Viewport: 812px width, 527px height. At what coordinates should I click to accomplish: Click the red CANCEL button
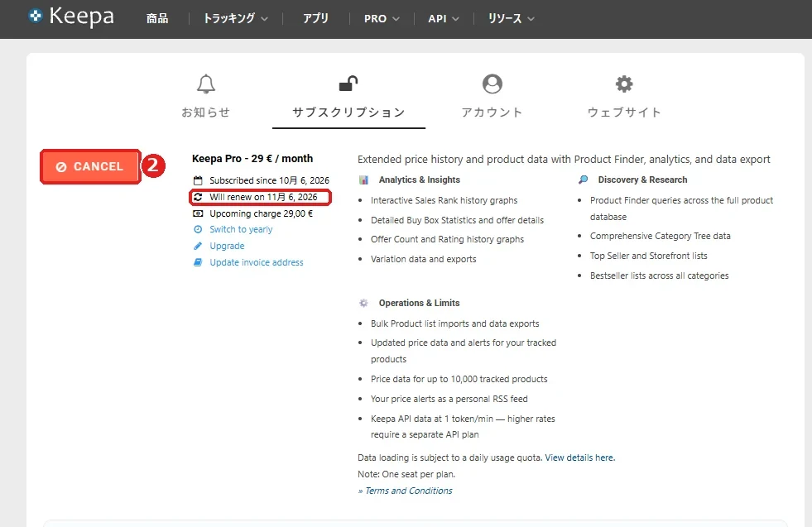pos(90,166)
